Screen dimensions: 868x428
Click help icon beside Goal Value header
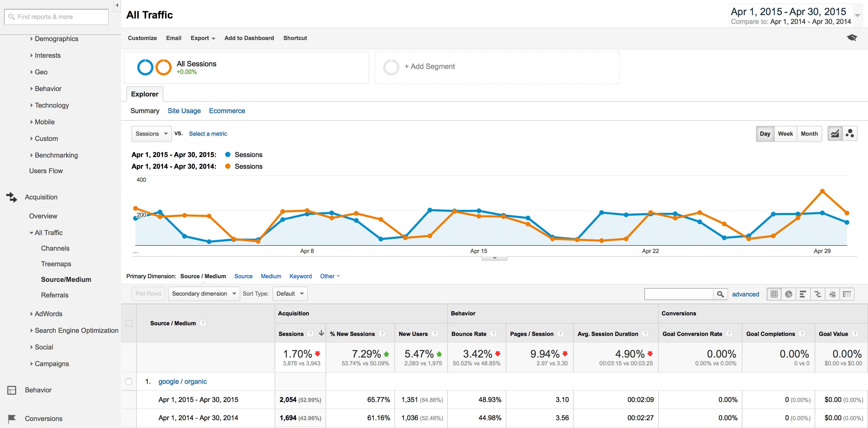tap(855, 334)
